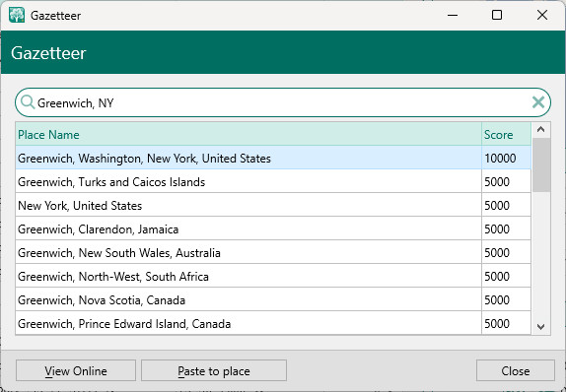Click the Gazetteer tree app icon in title bar
This screenshot has width=566, height=392.
click(17, 15)
